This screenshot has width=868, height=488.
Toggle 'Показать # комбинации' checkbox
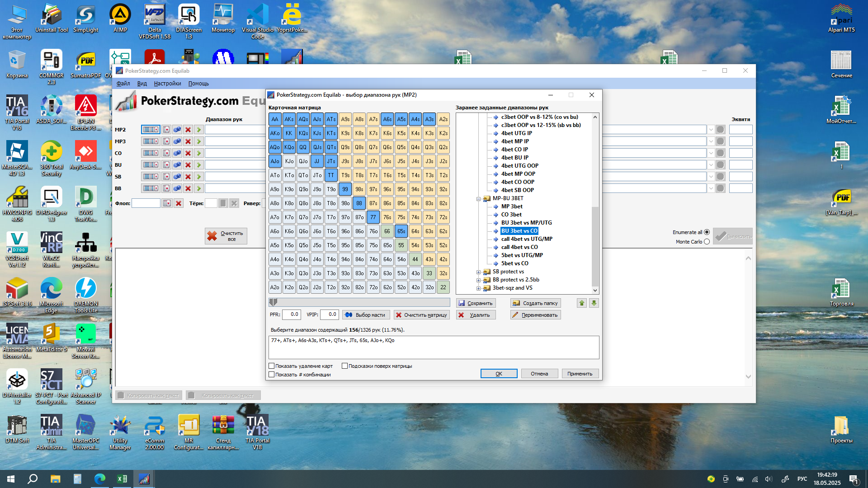pyautogui.click(x=272, y=375)
